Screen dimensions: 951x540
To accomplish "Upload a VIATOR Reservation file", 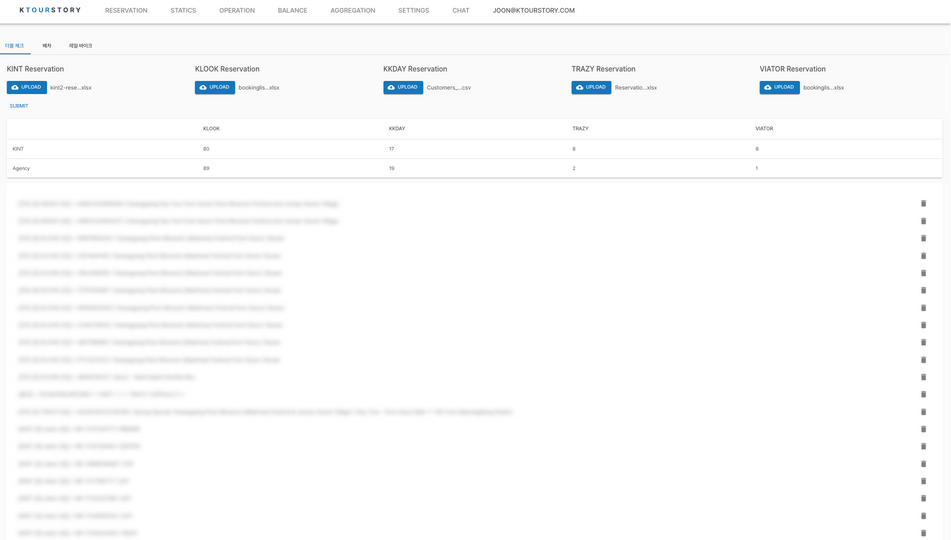I will (779, 88).
